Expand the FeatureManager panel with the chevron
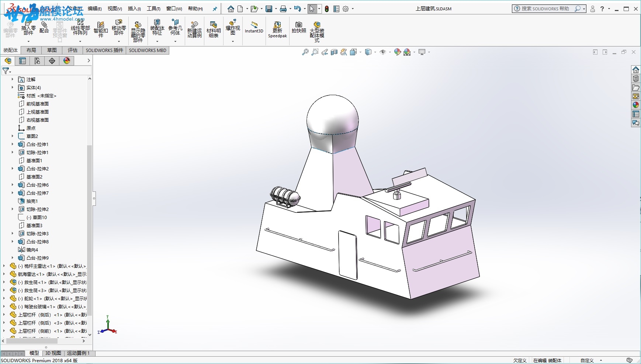The height and width of the screenshot is (364, 641). [89, 60]
